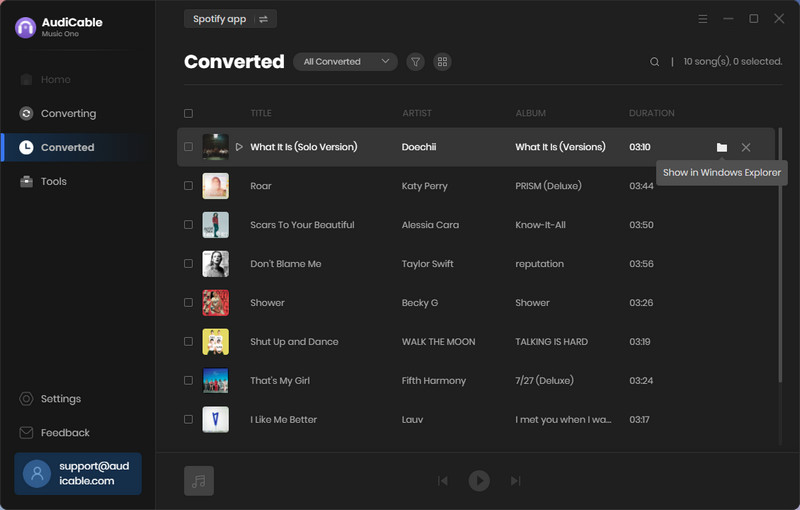Select the Becky G artist cell
The height and width of the screenshot is (510, 800).
[420, 303]
